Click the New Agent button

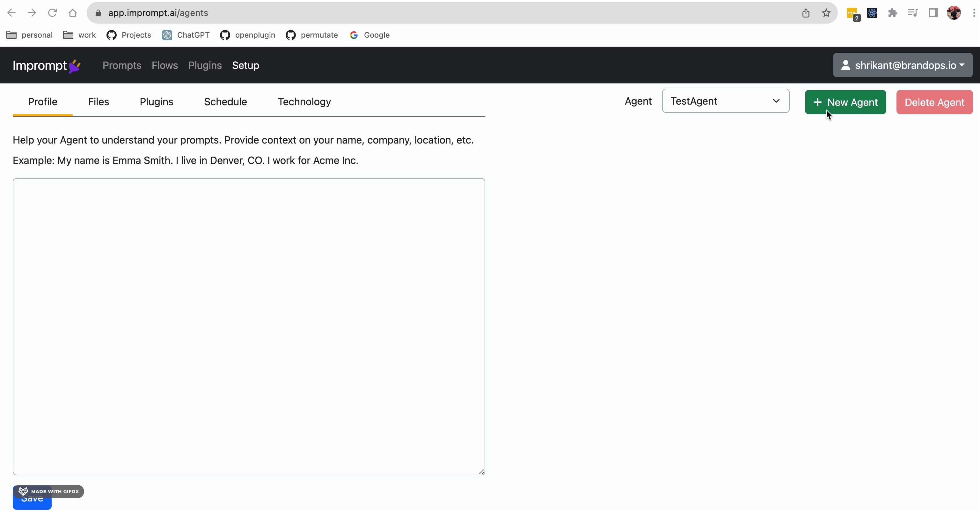tap(845, 102)
